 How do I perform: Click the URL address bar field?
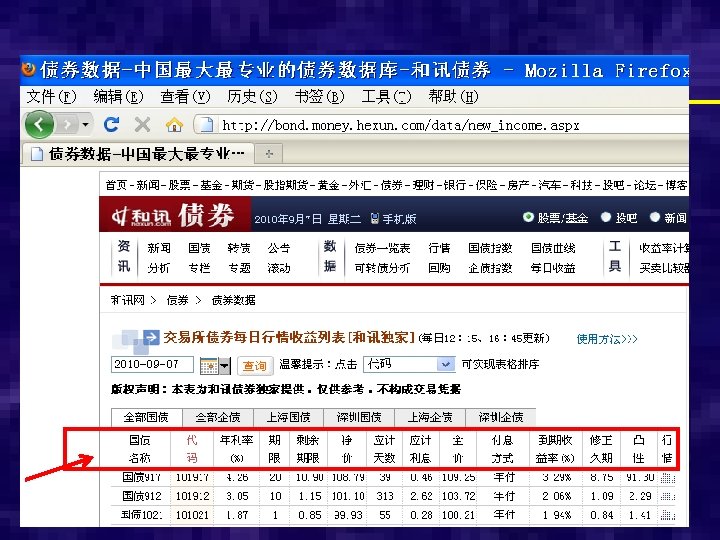point(441,125)
